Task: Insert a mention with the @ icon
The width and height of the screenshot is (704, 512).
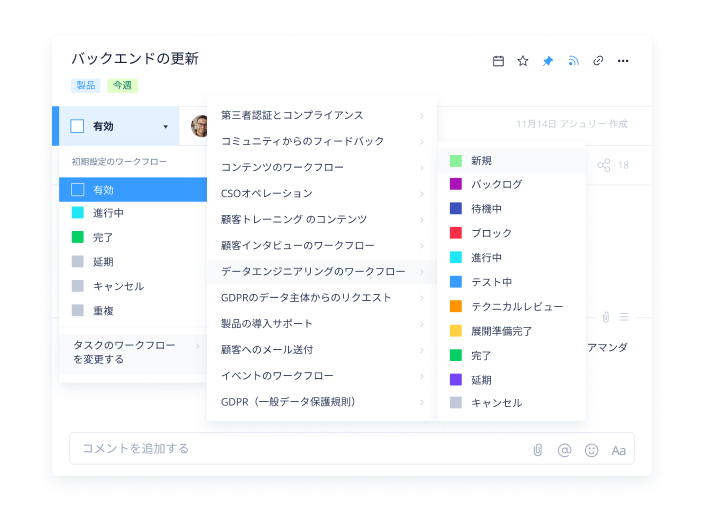Action: (564, 450)
